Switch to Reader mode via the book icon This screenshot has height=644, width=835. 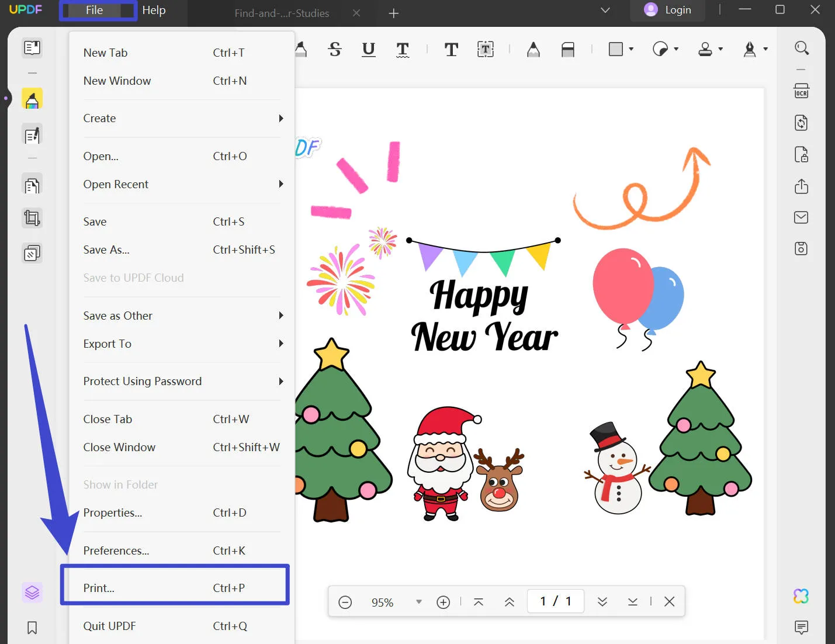point(32,48)
